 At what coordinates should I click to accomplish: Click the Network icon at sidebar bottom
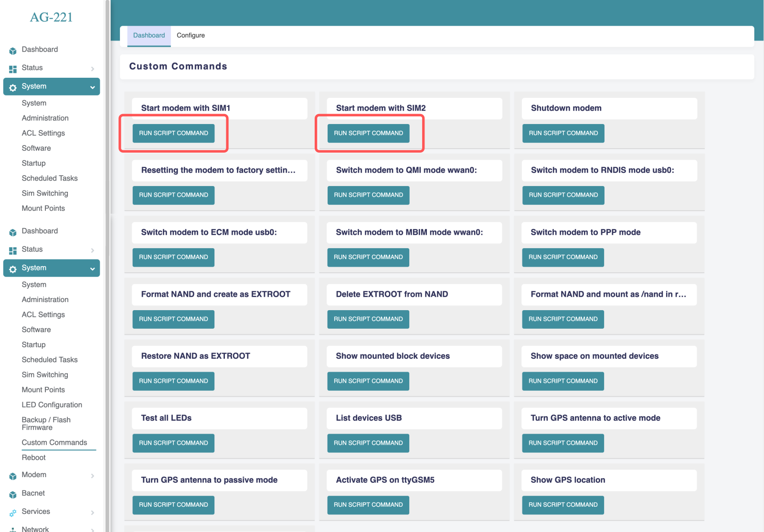[x=12, y=529]
